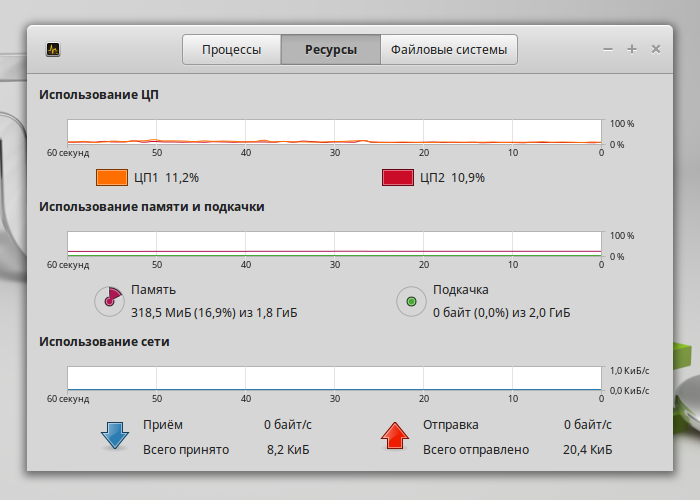Click the Использование памяти и подкачки heading
This screenshot has height=500, width=700.
coord(151,207)
